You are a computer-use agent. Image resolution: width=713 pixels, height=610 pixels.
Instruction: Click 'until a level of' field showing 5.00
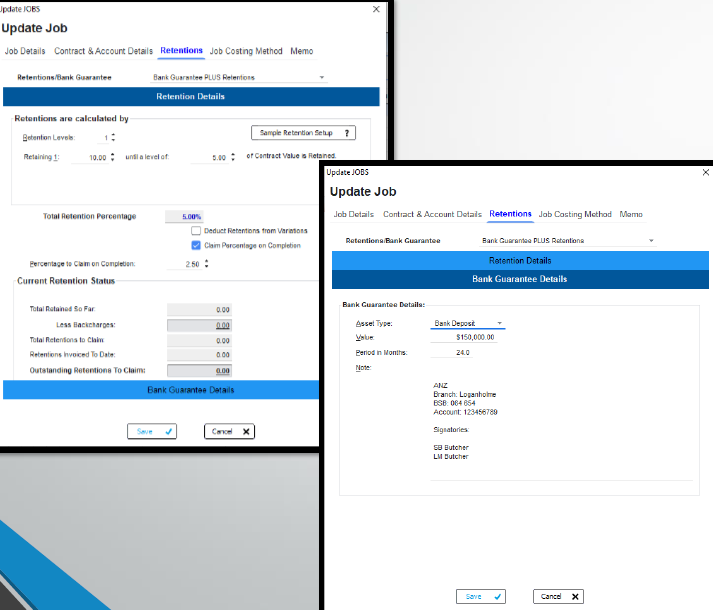click(210, 157)
